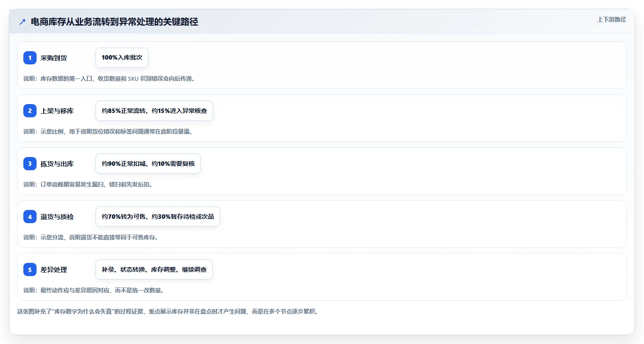Screen dimensions: 644x344
Task: Click the 100%入库批次 chip
Action: [122, 58]
